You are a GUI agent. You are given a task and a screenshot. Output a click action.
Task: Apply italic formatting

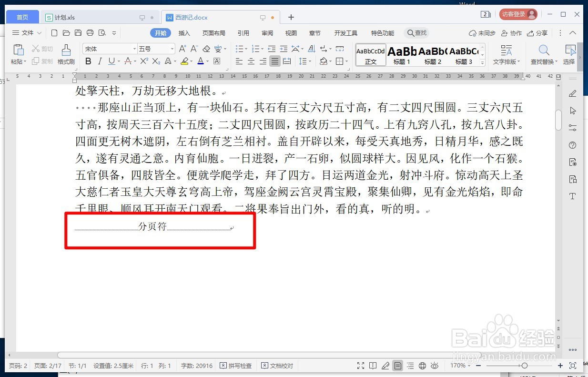click(101, 61)
